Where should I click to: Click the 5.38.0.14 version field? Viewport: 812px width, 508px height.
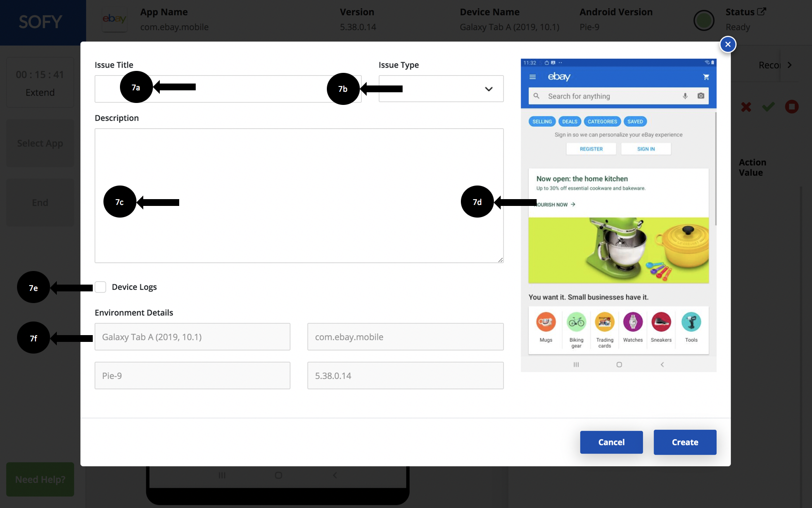[x=406, y=375]
